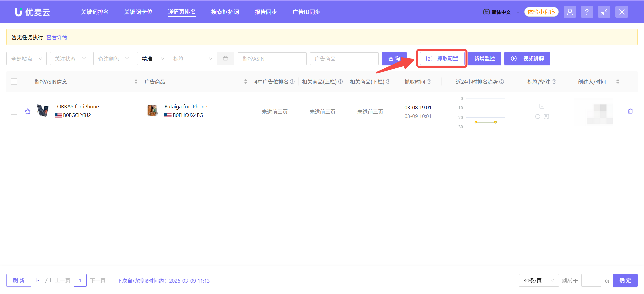
Task: Click the remark color circle in row
Action: (538, 117)
